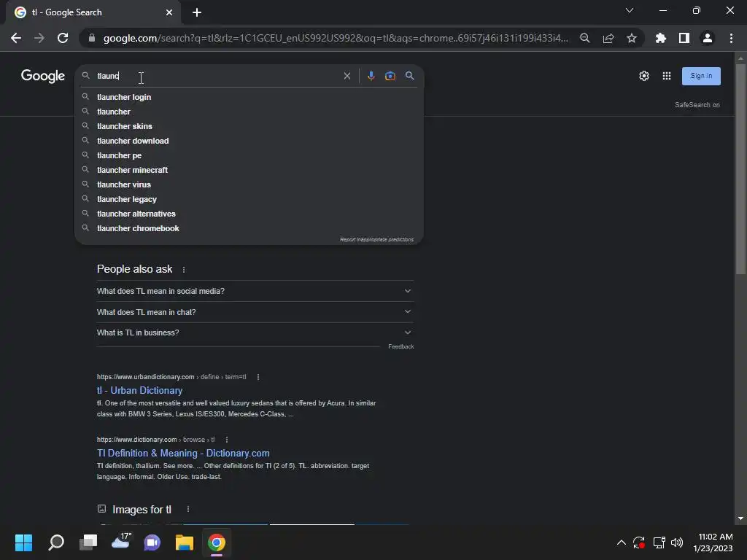Select the 'tlauncher download' suggestion

(249, 141)
